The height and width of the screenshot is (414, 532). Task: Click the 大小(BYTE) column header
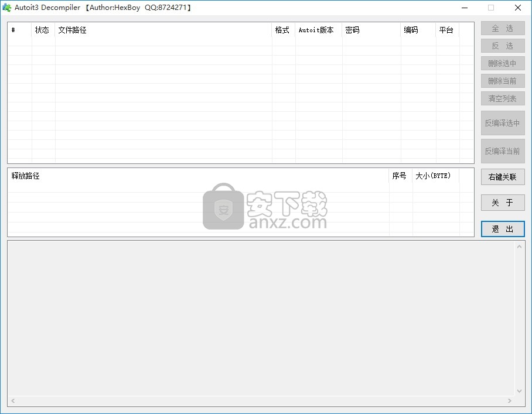(435, 176)
